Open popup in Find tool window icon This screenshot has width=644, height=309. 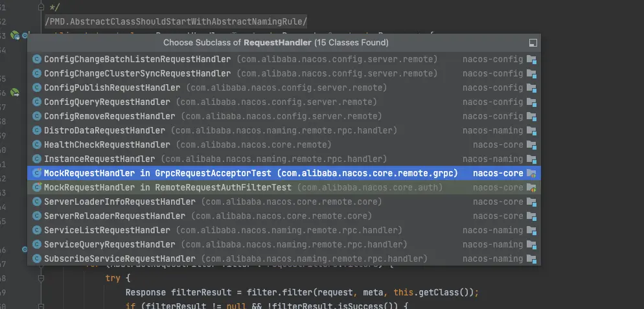tap(533, 43)
